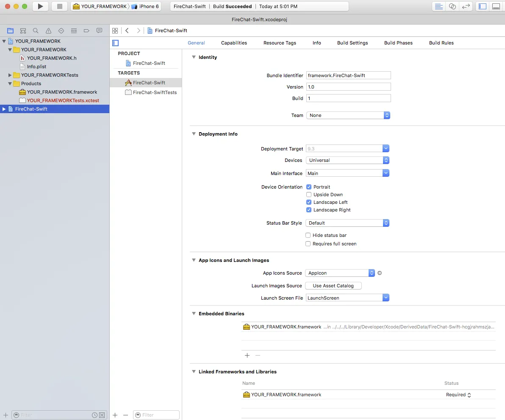This screenshot has width=505, height=420.
Task: Switch to the Resource Tags tab
Action: (280, 43)
